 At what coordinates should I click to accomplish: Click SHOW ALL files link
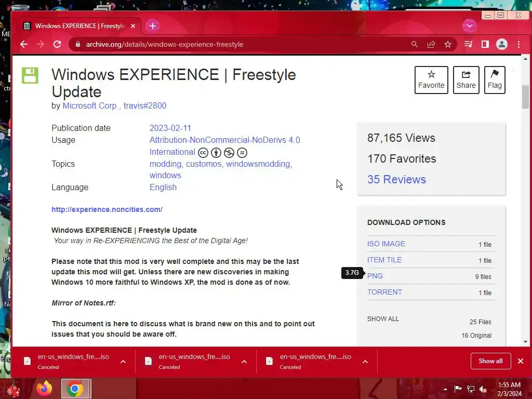383,319
